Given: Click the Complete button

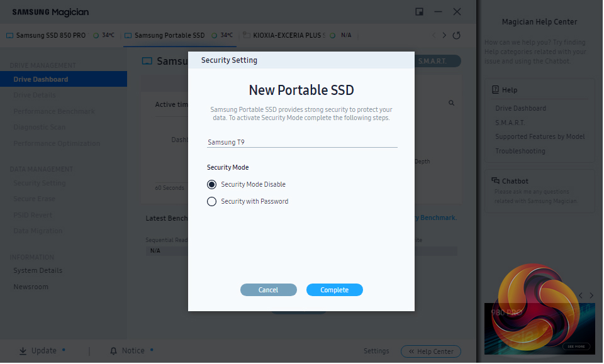Looking at the screenshot, I should pyautogui.click(x=334, y=290).
